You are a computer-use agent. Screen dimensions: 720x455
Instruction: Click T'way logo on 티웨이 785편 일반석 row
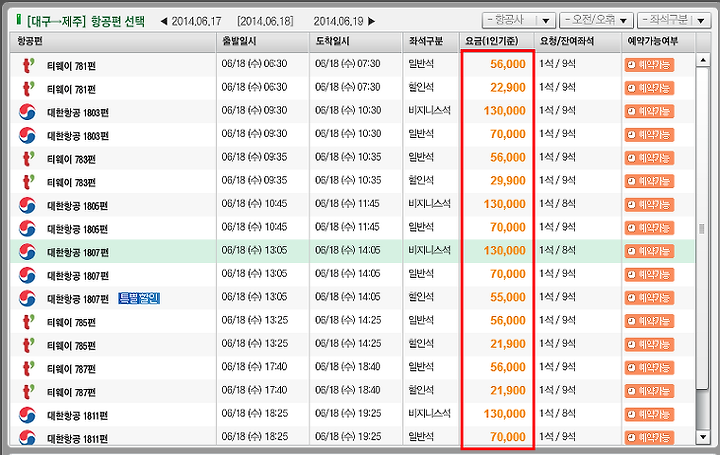tap(28, 322)
